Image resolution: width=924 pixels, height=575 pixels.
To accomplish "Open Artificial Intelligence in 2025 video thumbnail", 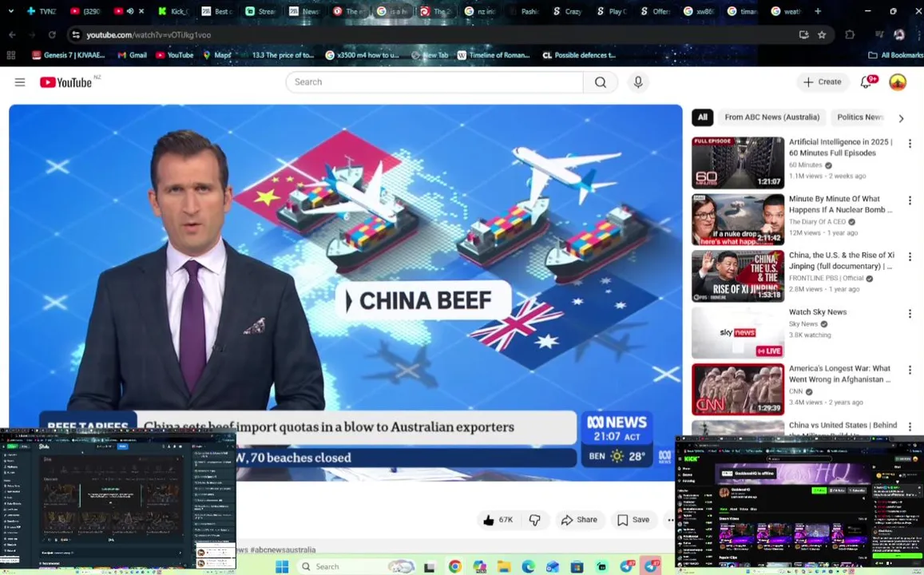I will (x=738, y=163).
